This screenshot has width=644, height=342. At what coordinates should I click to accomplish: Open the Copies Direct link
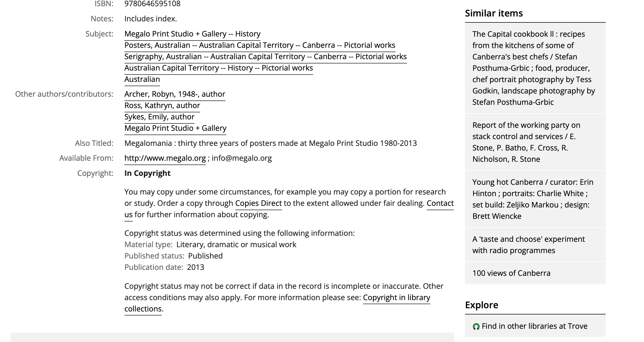(x=259, y=203)
